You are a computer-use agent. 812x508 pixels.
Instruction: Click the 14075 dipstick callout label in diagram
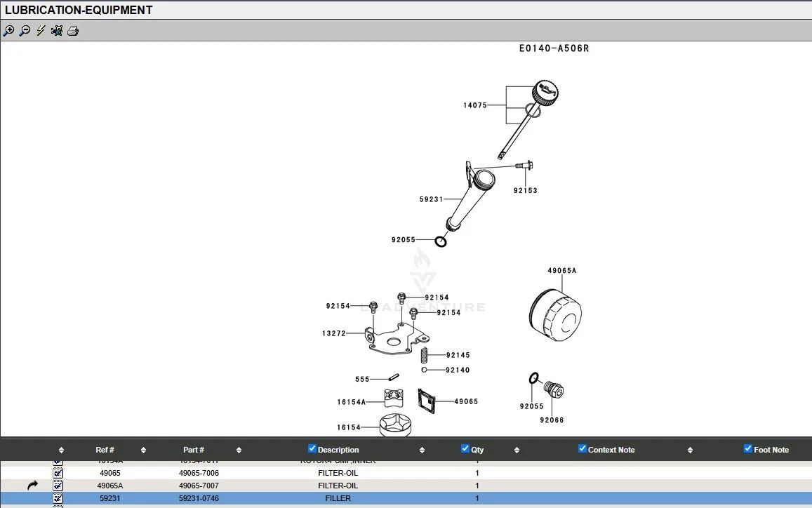click(x=474, y=106)
